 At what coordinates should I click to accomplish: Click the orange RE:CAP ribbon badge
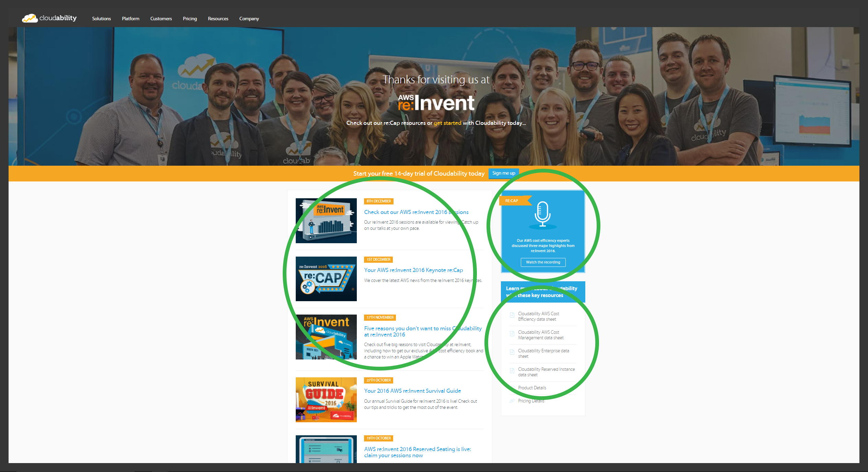515,201
